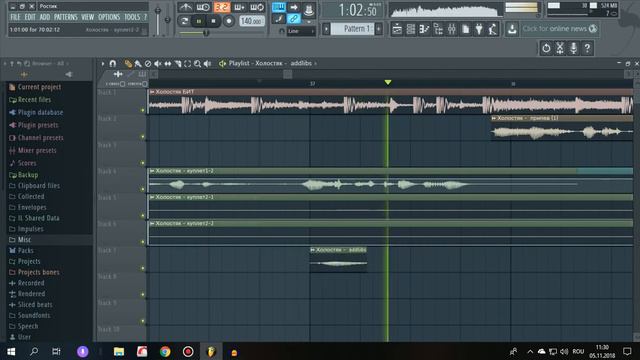Click the Windows Start button

(11, 351)
